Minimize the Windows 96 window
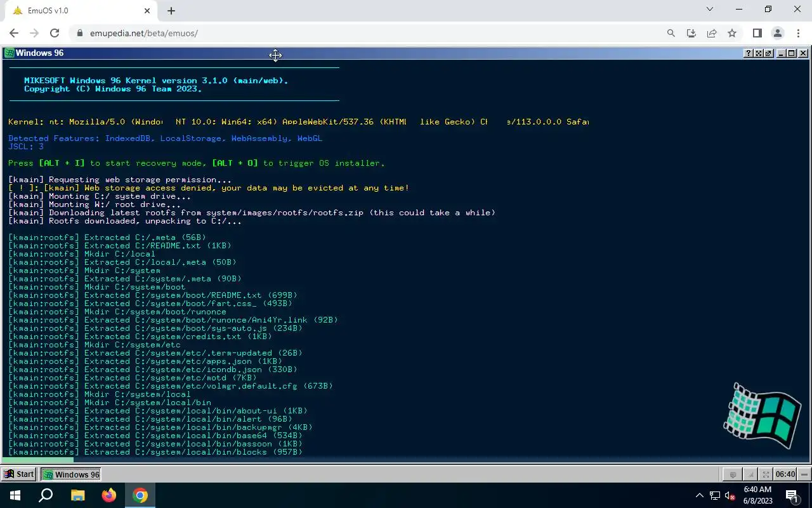Image resolution: width=812 pixels, height=508 pixels. point(782,53)
